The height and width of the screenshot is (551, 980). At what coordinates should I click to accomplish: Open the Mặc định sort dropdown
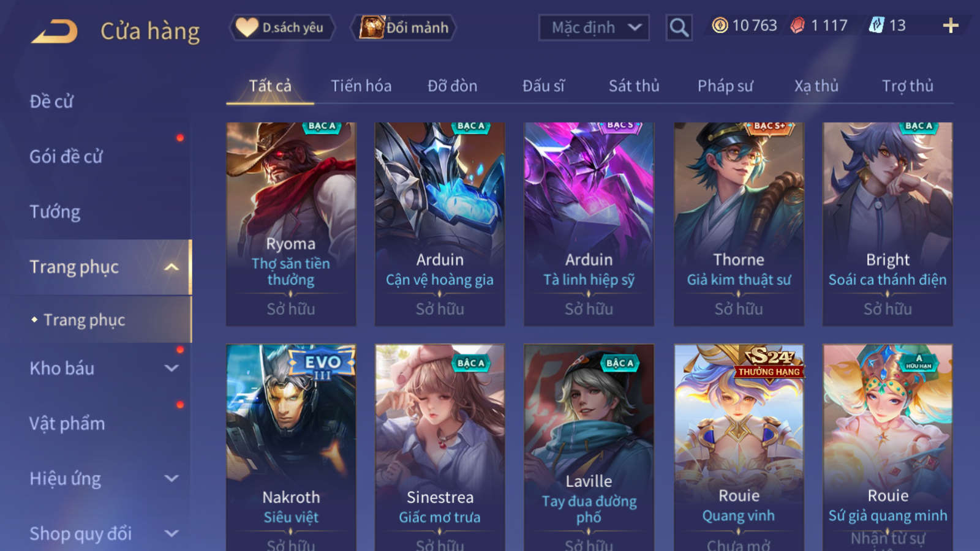coord(594,28)
